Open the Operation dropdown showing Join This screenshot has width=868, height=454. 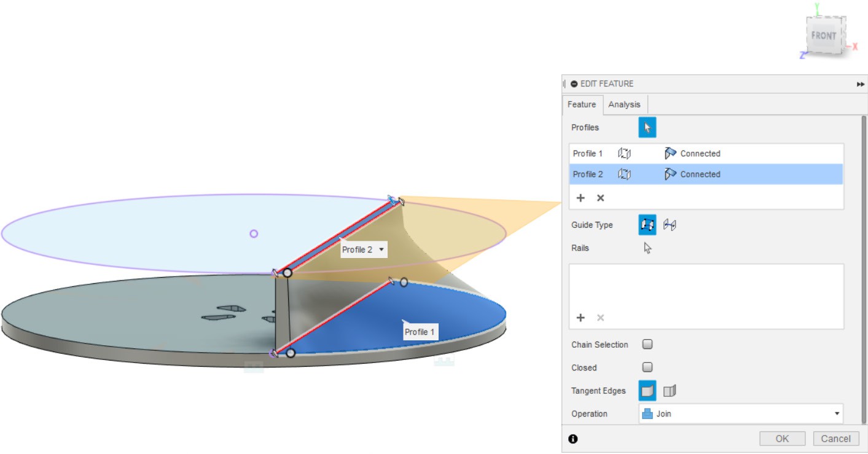click(x=740, y=414)
